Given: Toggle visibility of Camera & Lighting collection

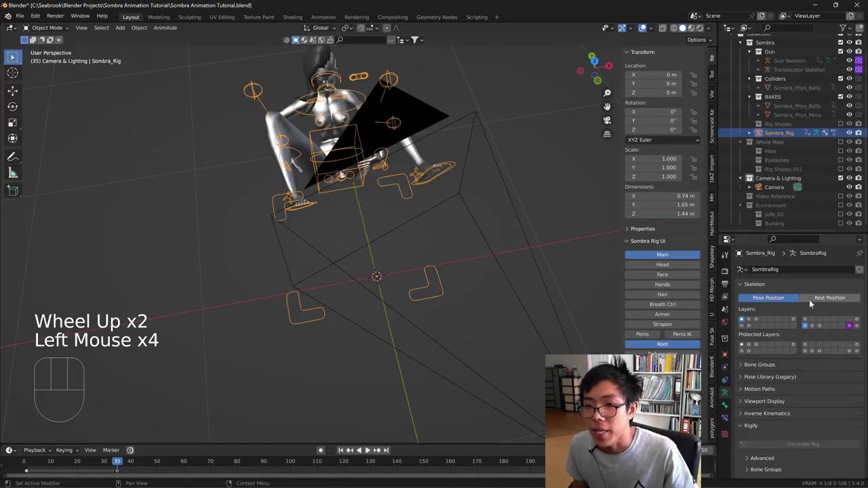Looking at the screenshot, I should click(849, 178).
